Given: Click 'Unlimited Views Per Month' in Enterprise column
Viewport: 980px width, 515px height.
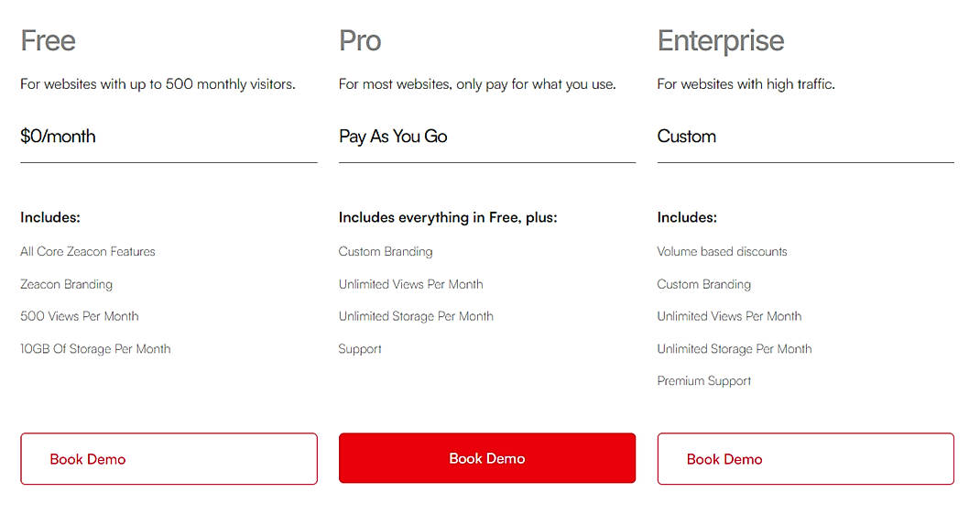Looking at the screenshot, I should click(x=729, y=316).
